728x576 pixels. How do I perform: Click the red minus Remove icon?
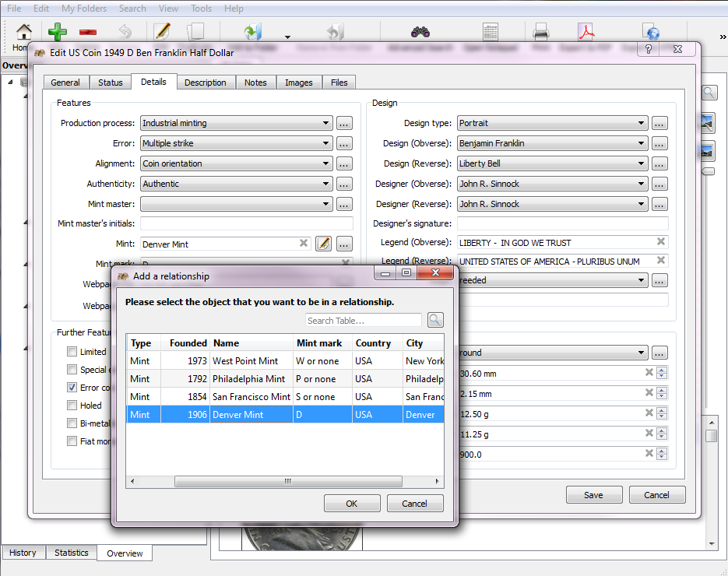(88, 32)
